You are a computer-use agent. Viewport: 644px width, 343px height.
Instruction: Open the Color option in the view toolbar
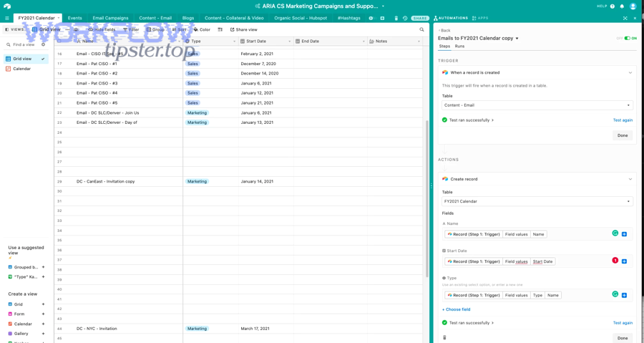pos(201,29)
